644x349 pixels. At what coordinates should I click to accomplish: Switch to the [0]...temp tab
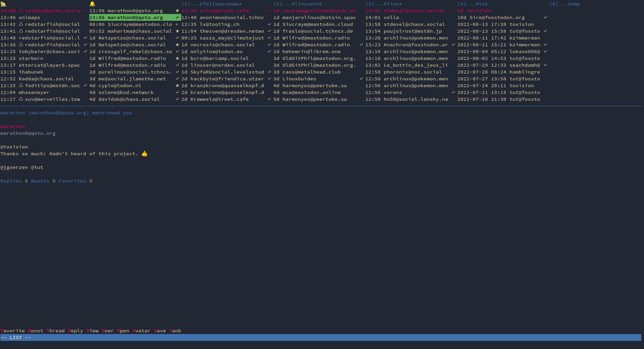click(565, 4)
